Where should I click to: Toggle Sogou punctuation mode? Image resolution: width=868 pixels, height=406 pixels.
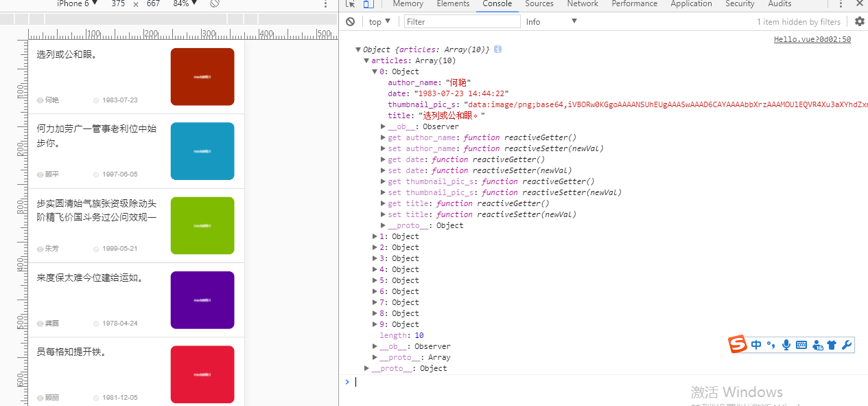tap(771, 345)
